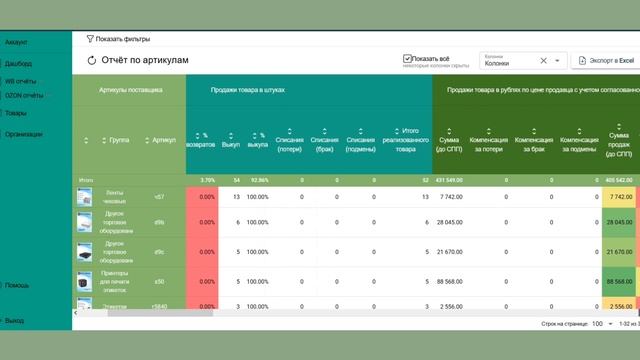Click the yellow 7 742.00 sales cell
This screenshot has width=640, height=360.
[x=619, y=197]
